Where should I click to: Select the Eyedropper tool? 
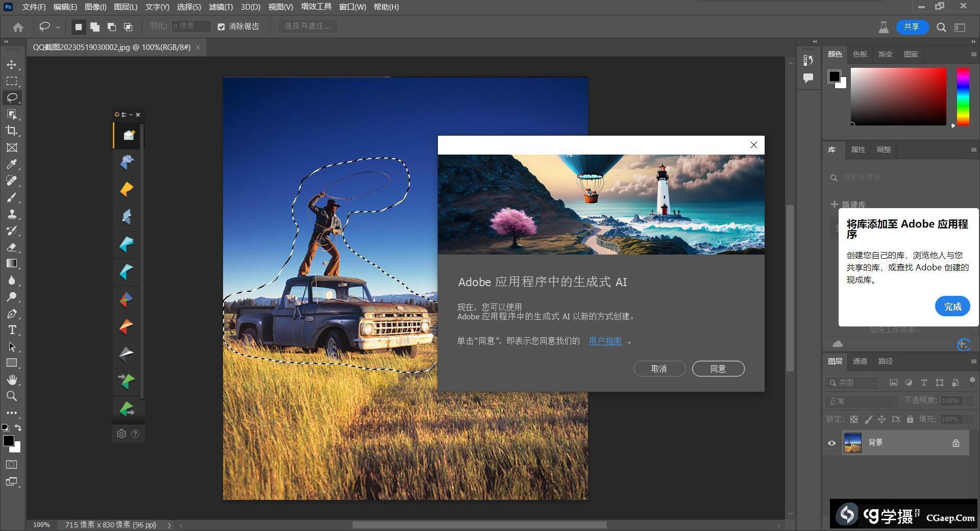point(12,164)
